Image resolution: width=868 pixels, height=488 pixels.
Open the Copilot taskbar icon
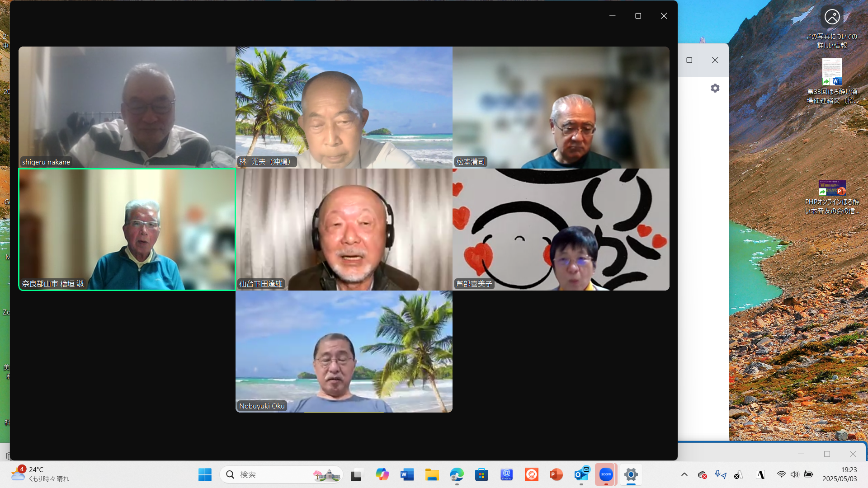tap(382, 474)
